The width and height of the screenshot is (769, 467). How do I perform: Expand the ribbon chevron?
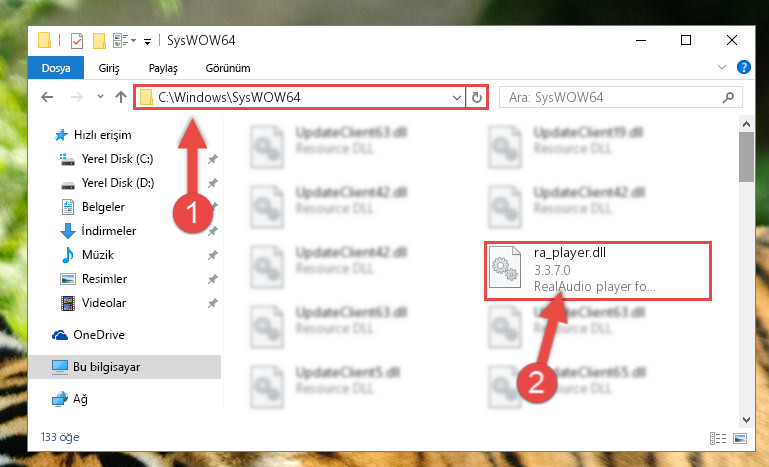(x=721, y=67)
